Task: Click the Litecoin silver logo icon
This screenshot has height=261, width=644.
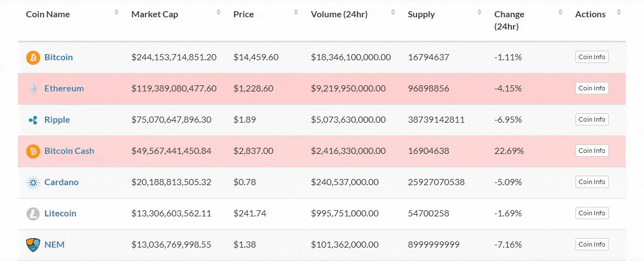Action: (33, 214)
